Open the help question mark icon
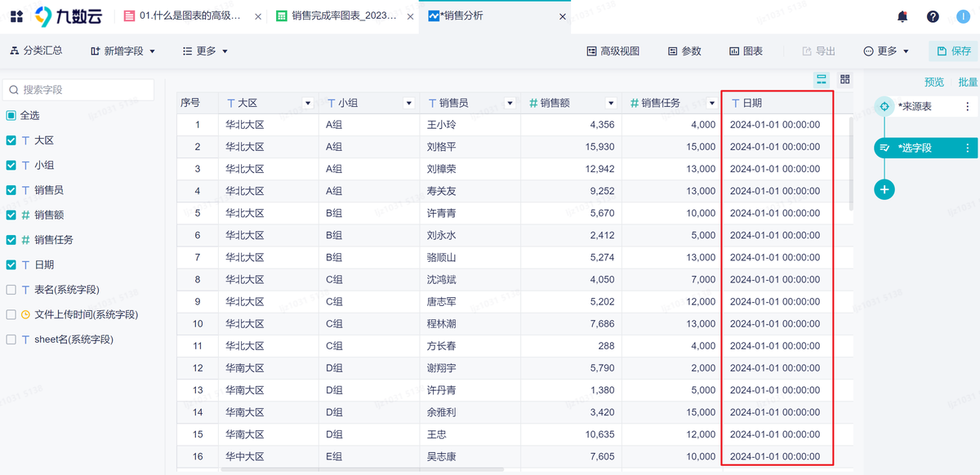Viewport: 980px width, 475px height. 933,16
